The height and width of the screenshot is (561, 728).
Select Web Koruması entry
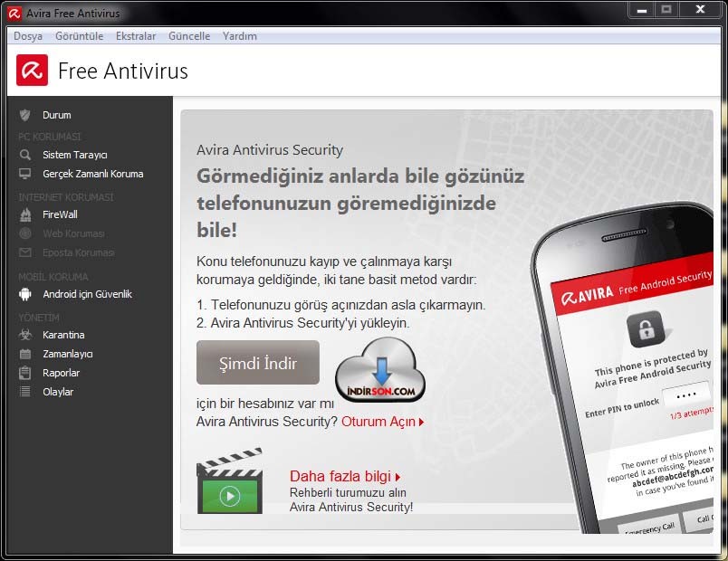click(73, 233)
